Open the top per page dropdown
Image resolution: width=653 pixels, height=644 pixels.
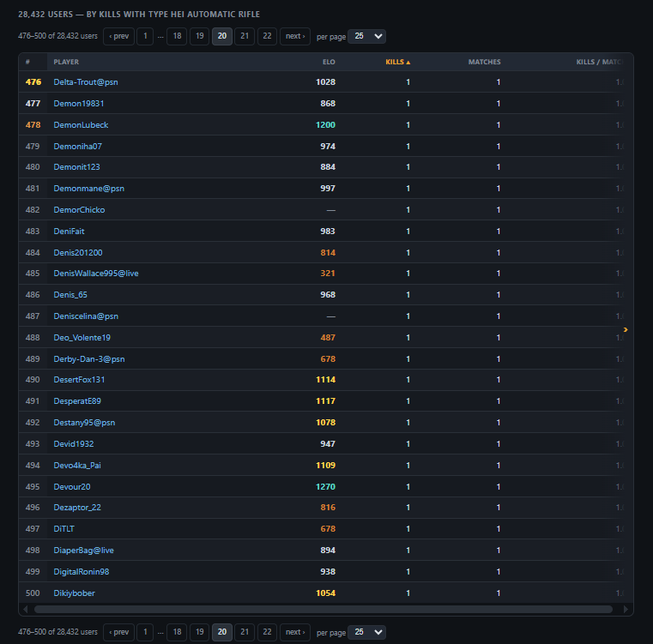point(367,36)
